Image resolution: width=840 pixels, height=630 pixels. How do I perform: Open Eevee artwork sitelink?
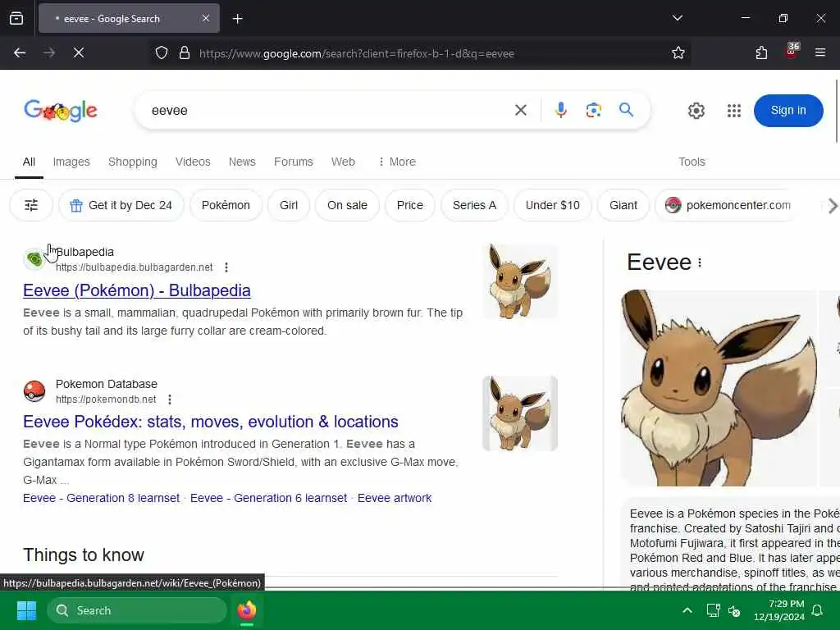(x=395, y=498)
